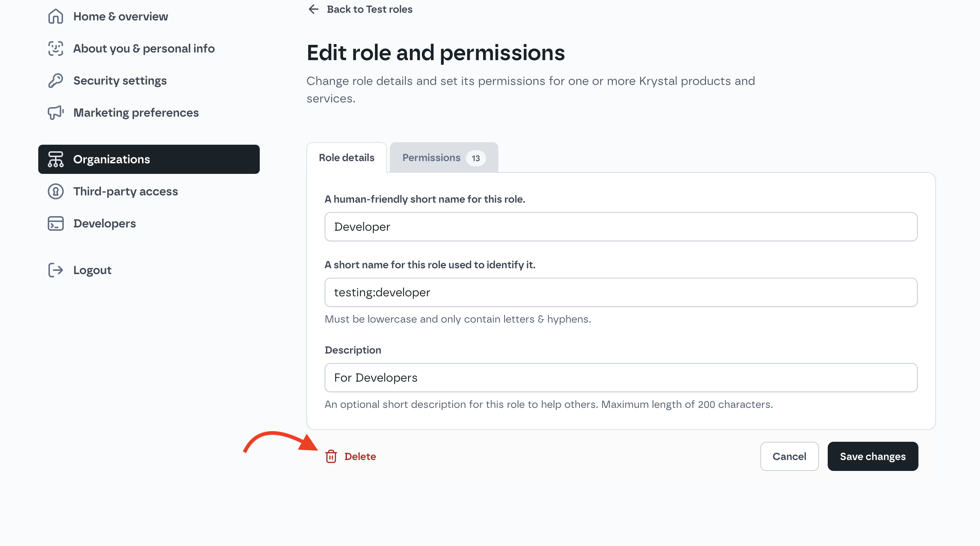Click the Save changes button
The image size is (980, 546).
coord(873,456)
